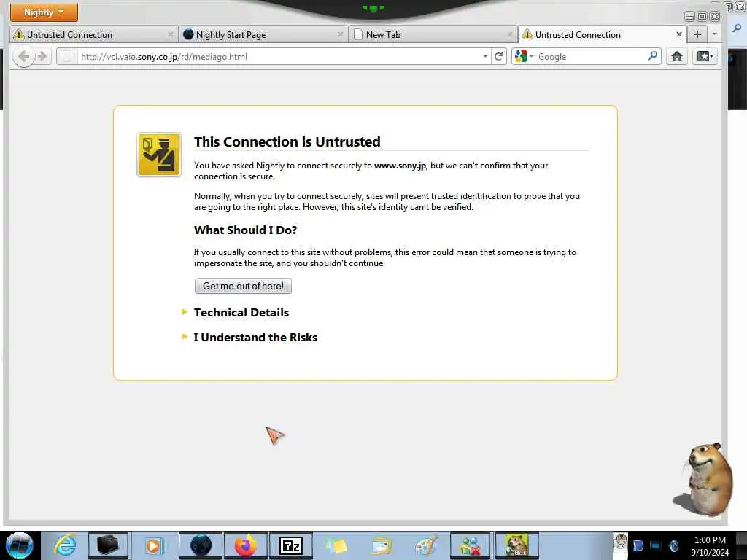This screenshot has width=747, height=560.
Task: Click the www.sony.jp bold text
Action: pyautogui.click(x=400, y=166)
